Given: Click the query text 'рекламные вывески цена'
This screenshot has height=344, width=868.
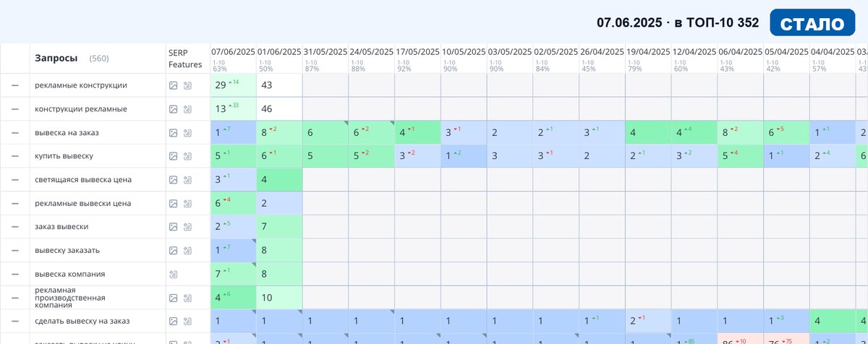Looking at the screenshot, I should (83, 204).
